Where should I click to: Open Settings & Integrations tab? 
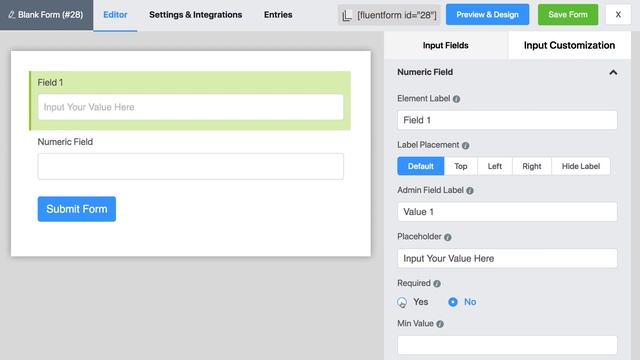196,15
